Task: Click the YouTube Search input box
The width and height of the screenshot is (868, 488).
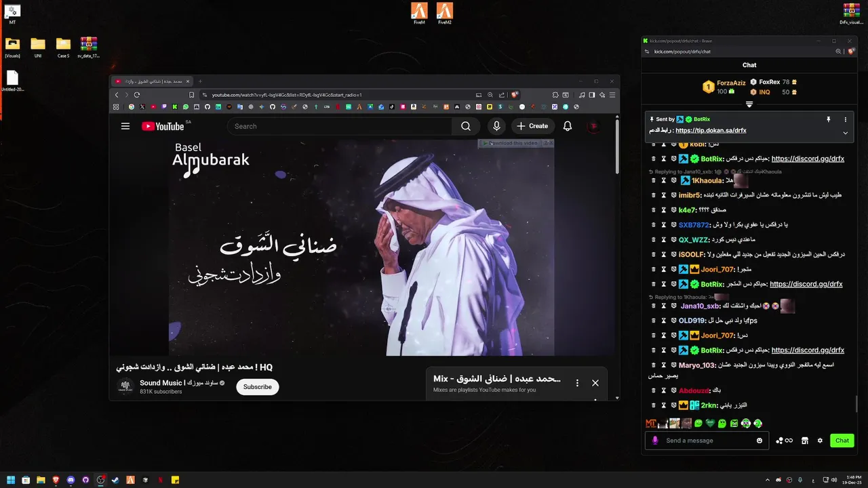Action: pyautogui.click(x=339, y=126)
